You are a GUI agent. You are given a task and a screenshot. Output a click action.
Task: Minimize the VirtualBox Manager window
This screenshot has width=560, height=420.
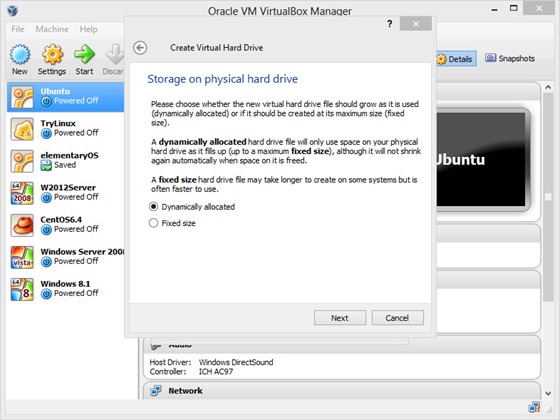pyautogui.click(x=494, y=9)
